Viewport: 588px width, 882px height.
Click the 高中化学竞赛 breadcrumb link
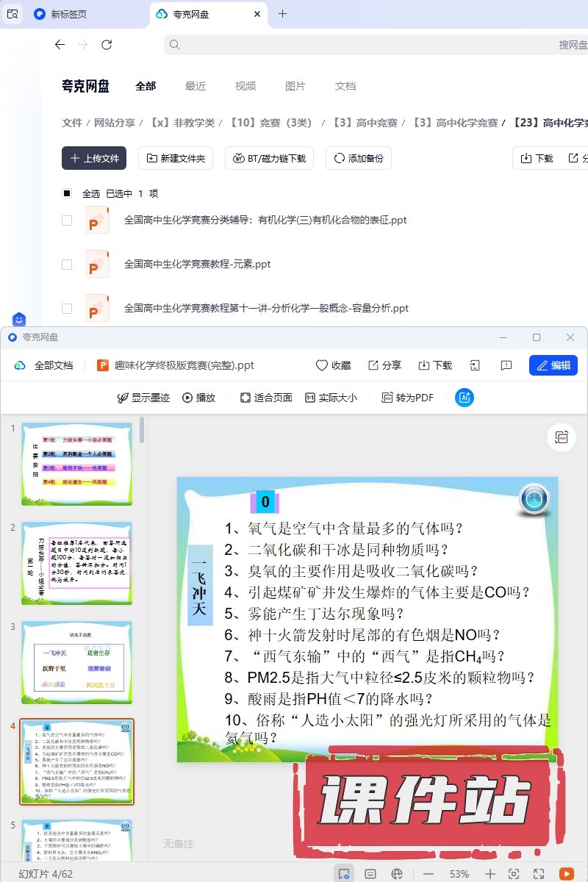click(x=455, y=123)
